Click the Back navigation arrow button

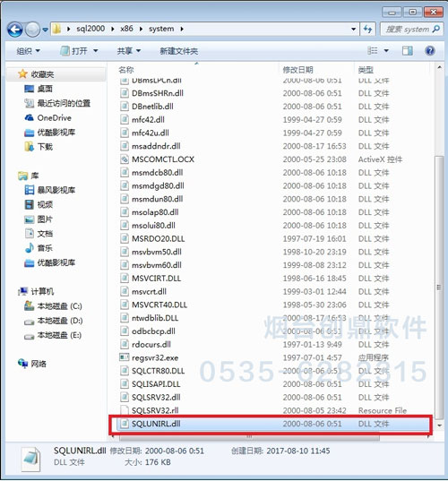tap(15, 30)
